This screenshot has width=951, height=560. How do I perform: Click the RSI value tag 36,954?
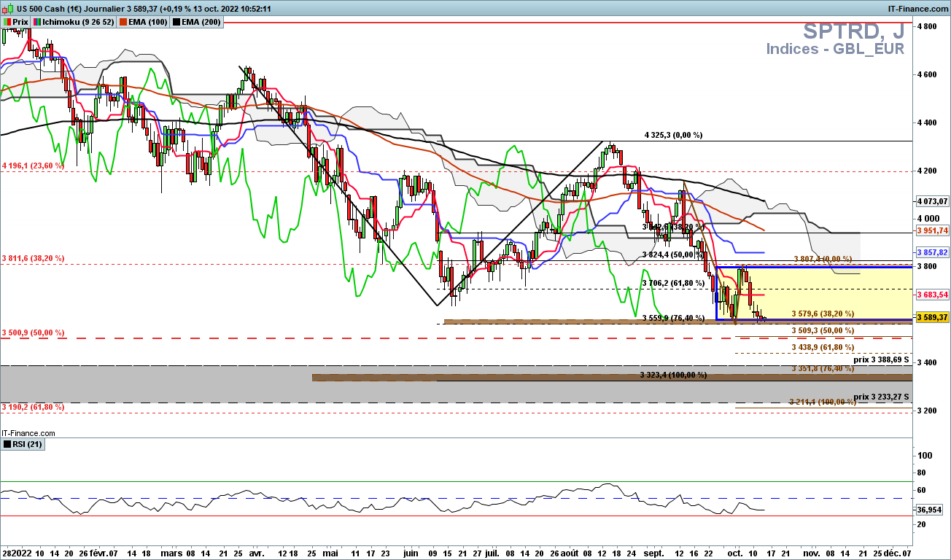(x=931, y=510)
